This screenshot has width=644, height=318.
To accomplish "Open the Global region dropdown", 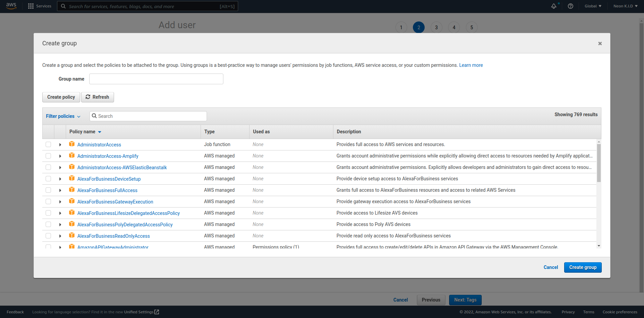I will (593, 6).
